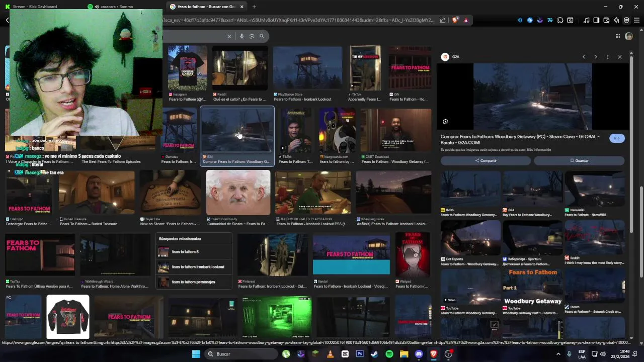Open Discord from the taskbar
644x362 pixels.
click(x=419, y=354)
